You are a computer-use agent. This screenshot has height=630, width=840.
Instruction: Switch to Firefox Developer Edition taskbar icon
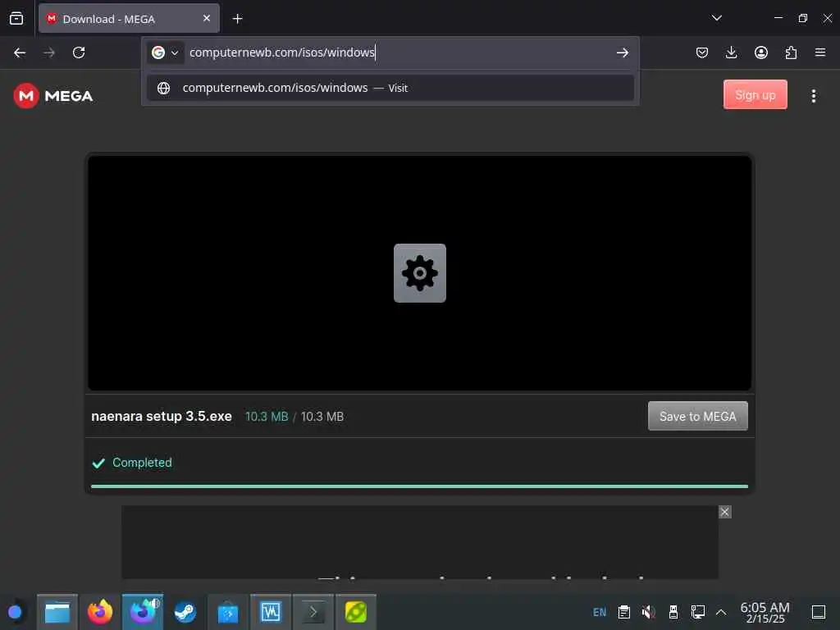coord(143,612)
